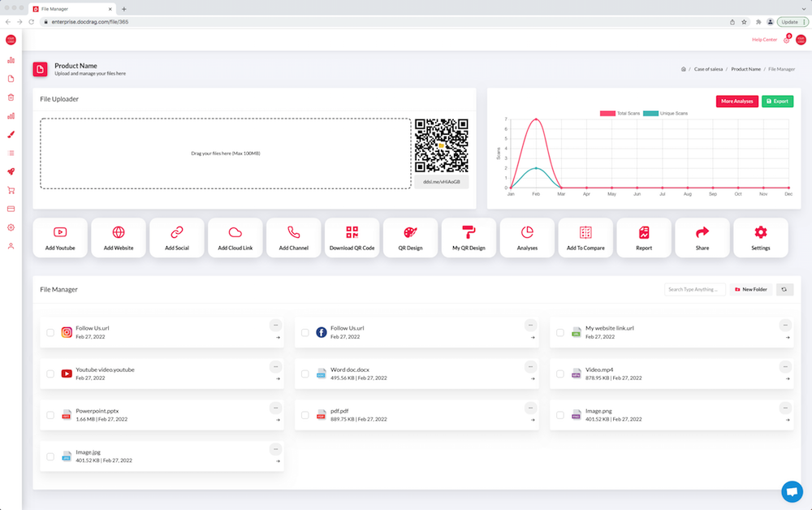
Task: Expand the options menu for pdf.pdf
Action: (x=530, y=408)
